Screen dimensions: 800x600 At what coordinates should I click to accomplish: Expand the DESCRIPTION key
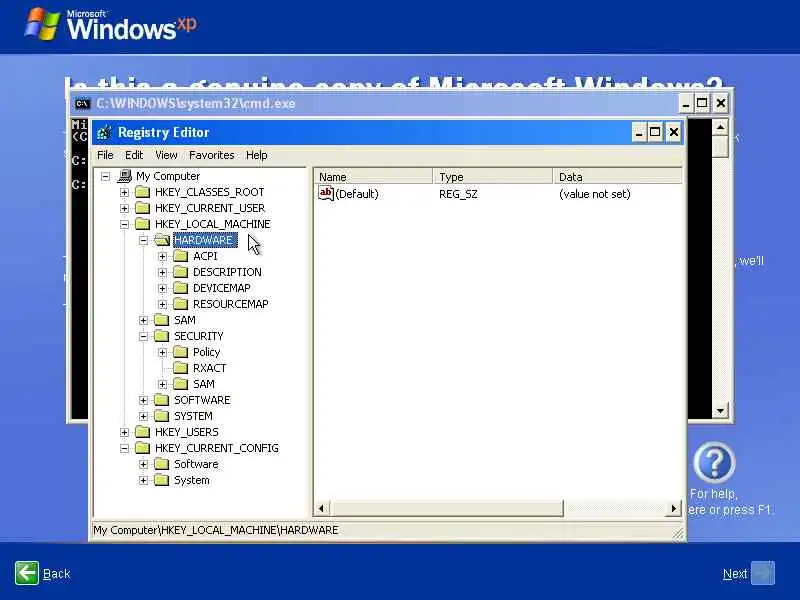[162, 272]
